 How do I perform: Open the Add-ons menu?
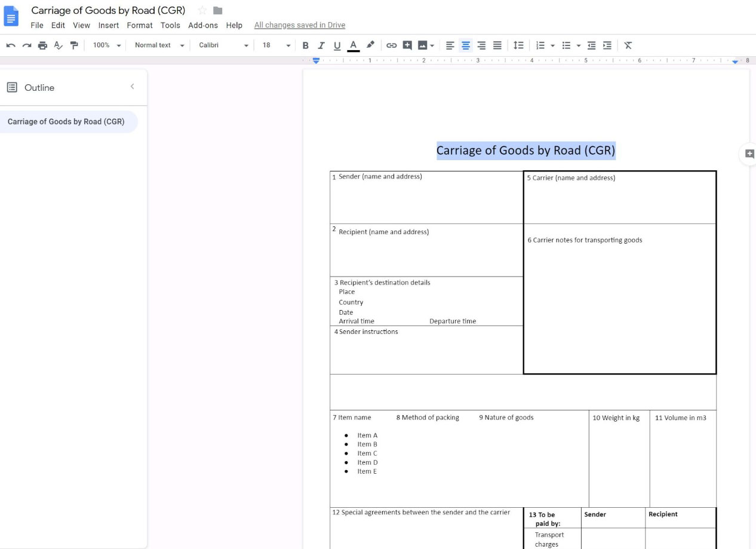point(203,25)
